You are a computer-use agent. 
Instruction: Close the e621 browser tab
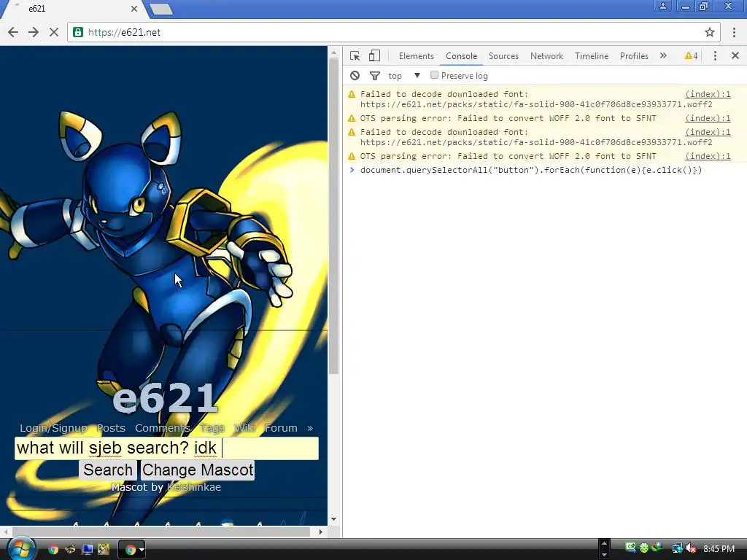tap(134, 9)
